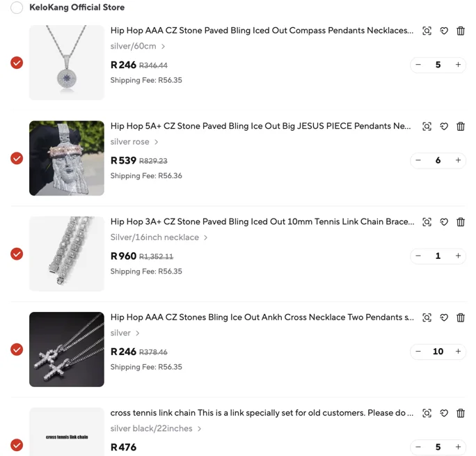Find similar items for Tennis Link Chain

pos(427,222)
